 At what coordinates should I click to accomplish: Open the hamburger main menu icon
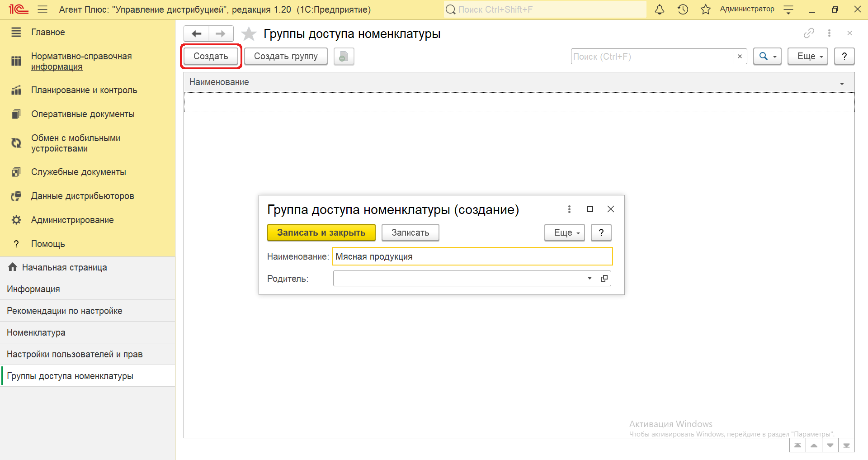42,9
